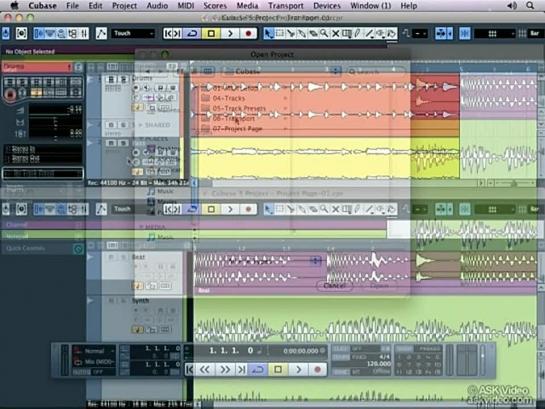545x409 pixels.
Task: Stop playback with the main toolbar Stop button
Action: click(211, 33)
